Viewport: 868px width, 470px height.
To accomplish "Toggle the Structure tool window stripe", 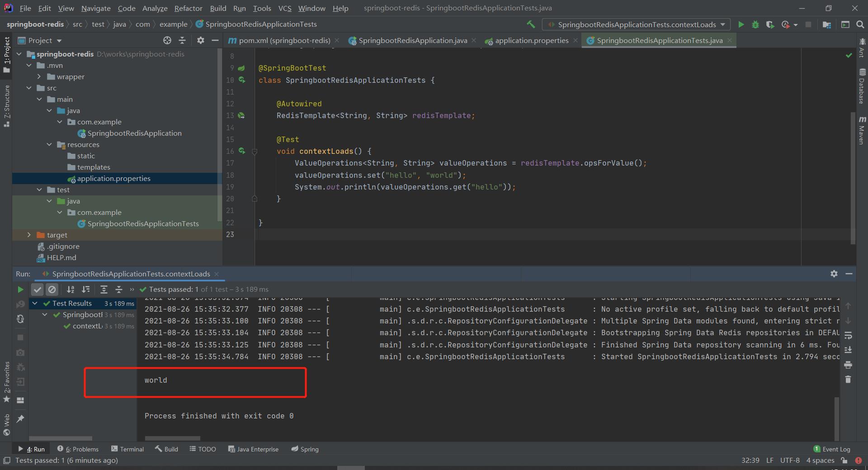I will pyautogui.click(x=6, y=106).
